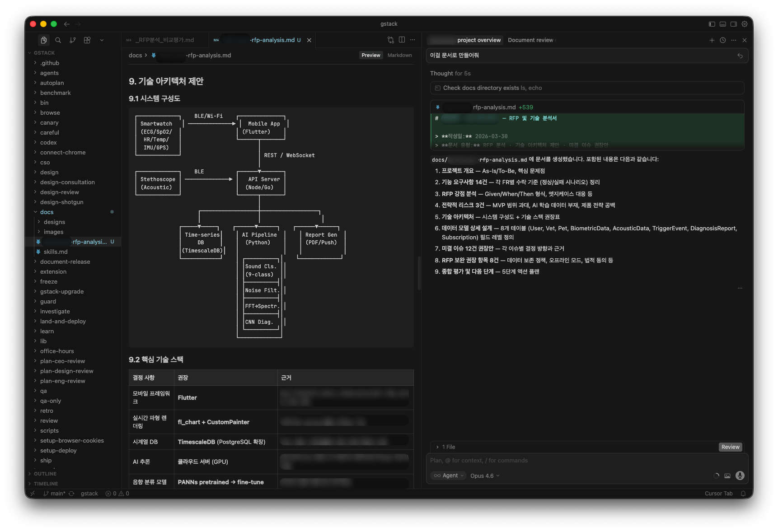Click the remote window icon in status bar
Viewport: 778px width, 532px height.
pos(32,494)
